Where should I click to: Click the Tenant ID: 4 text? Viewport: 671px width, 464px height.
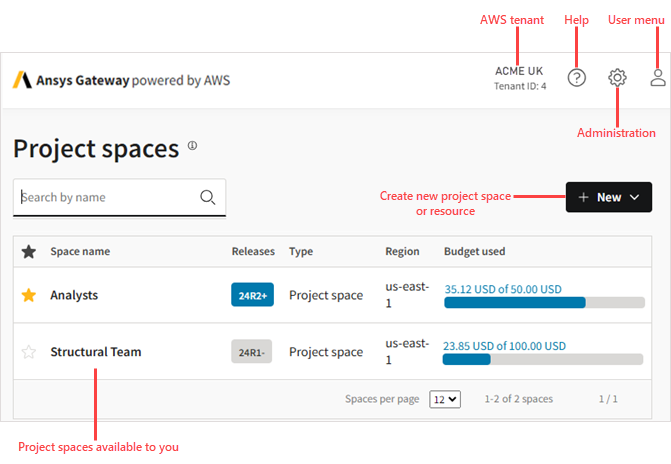click(520, 86)
